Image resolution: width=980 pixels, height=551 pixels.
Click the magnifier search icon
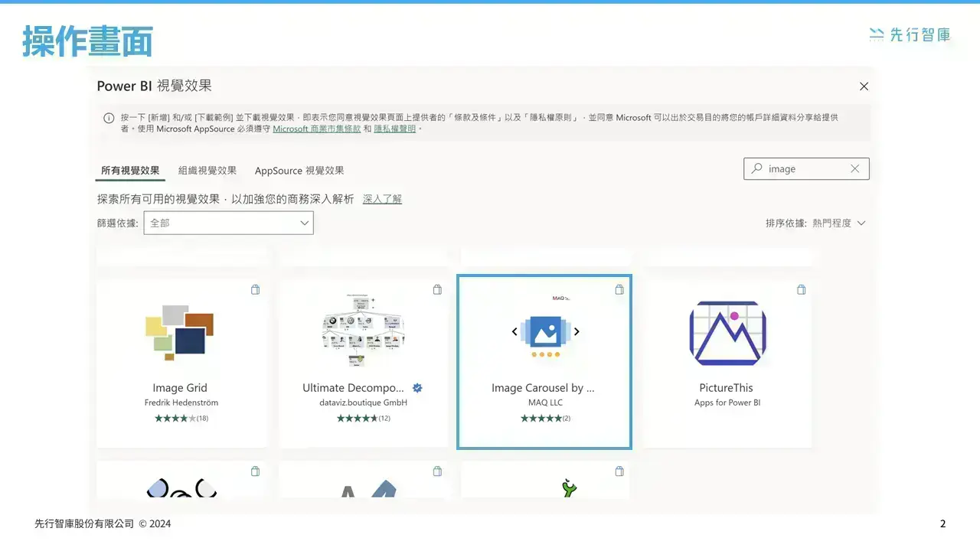click(757, 168)
